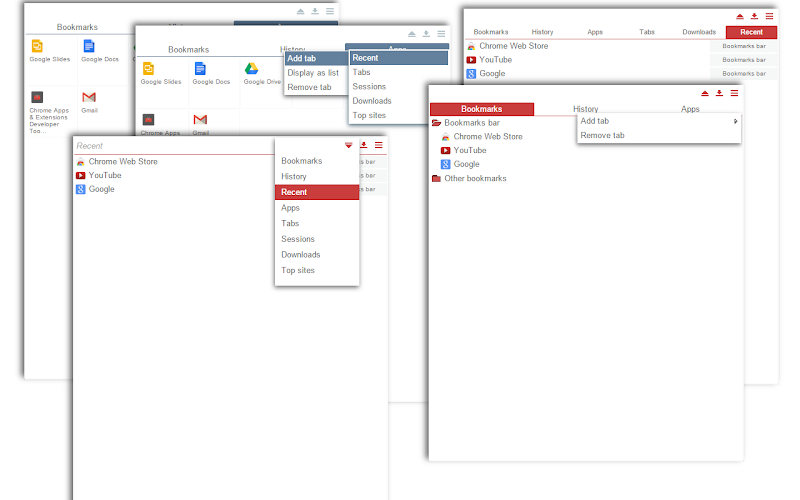Open the hamburger menu in the Recent dropdown window
The width and height of the screenshot is (800, 500).
[x=379, y=145]
